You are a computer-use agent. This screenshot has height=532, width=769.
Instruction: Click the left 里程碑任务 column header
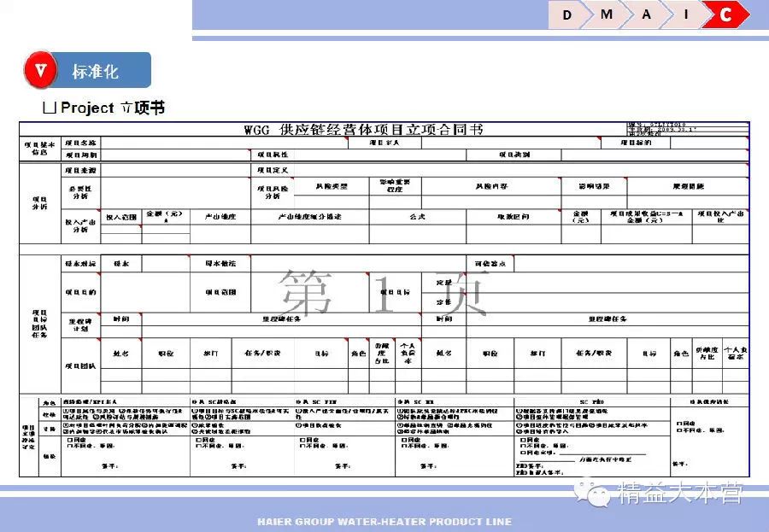pyautogui.click(x=281, y=319)
